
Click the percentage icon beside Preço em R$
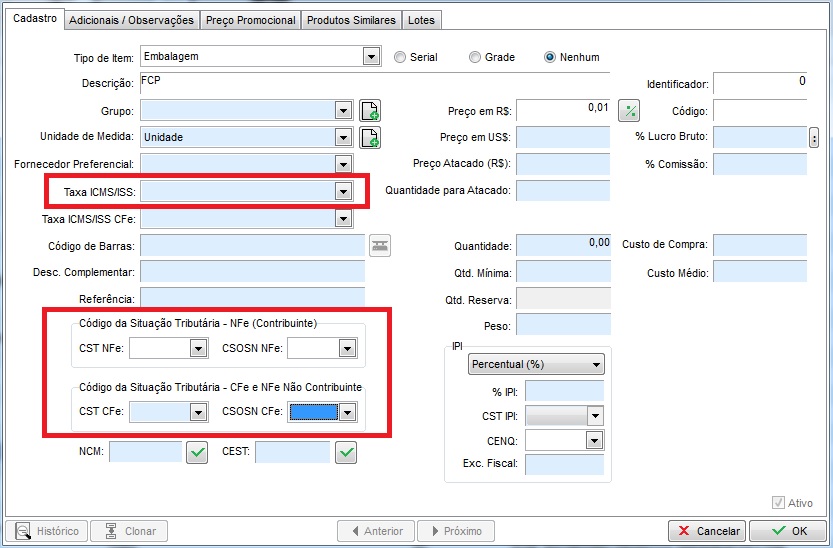[629, 111]
